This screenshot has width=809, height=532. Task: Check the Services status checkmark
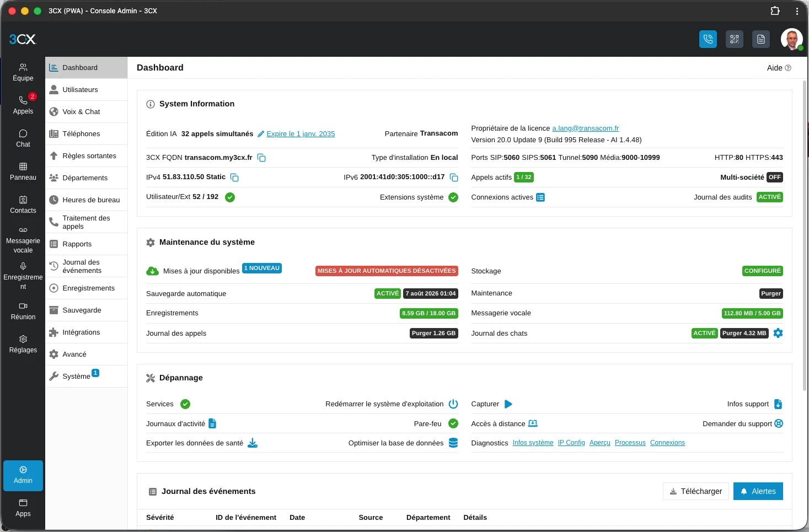(x=185, y=404)
